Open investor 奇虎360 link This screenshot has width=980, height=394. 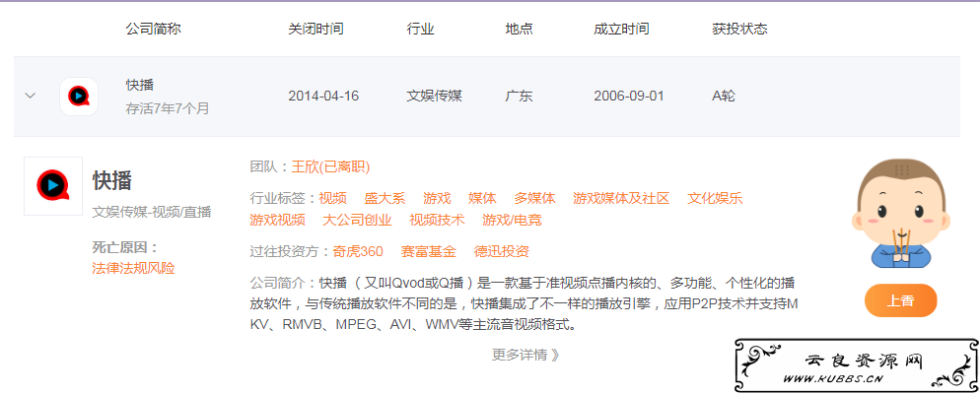pyautogui.click(x=358, y=251)
